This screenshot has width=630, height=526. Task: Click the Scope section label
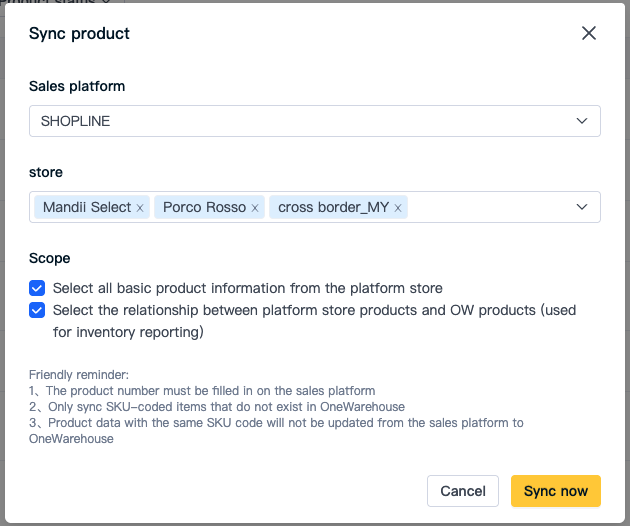[x=49, y=258]
